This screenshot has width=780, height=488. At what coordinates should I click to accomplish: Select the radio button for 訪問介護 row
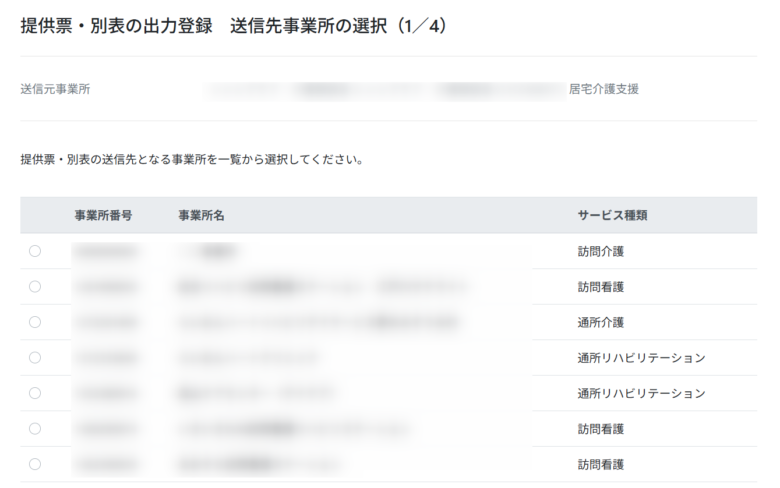click(35, 251)
